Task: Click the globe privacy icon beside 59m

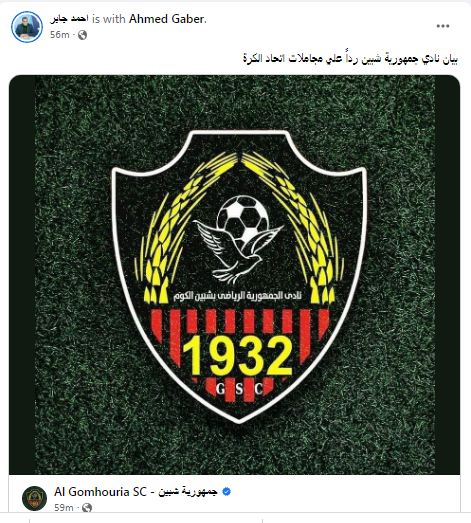Action: pos(87,508)
